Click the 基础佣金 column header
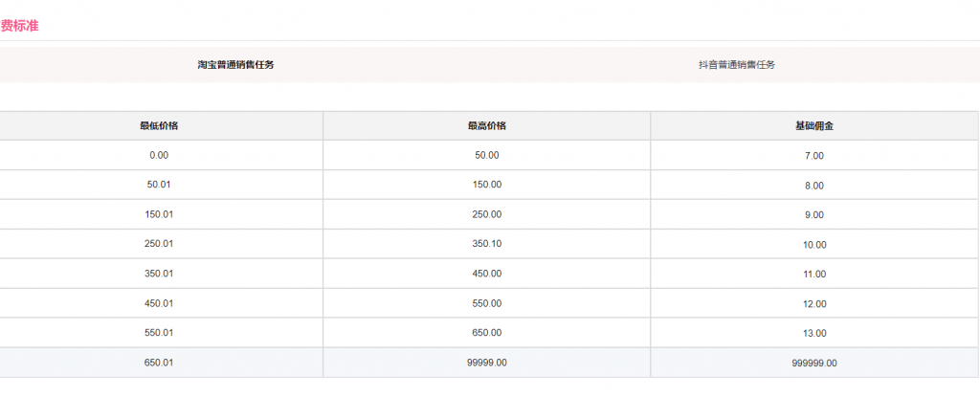 814,125
